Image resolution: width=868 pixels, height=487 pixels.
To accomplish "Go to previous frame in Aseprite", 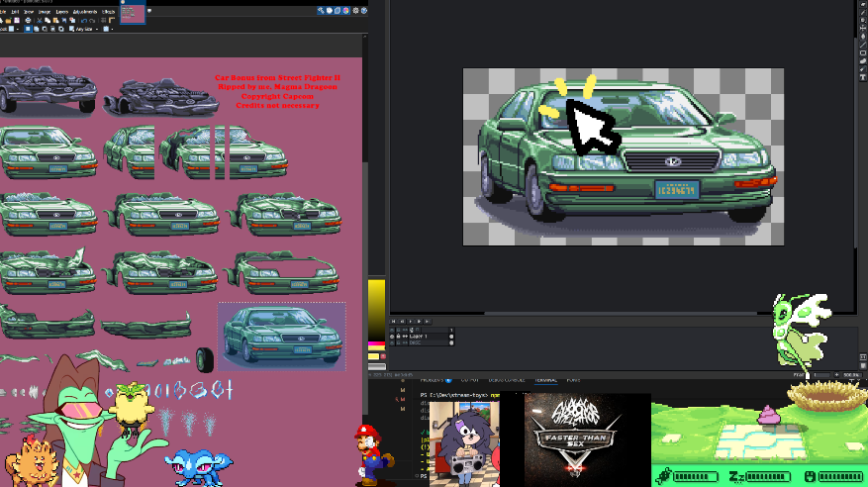I will 402,322.
